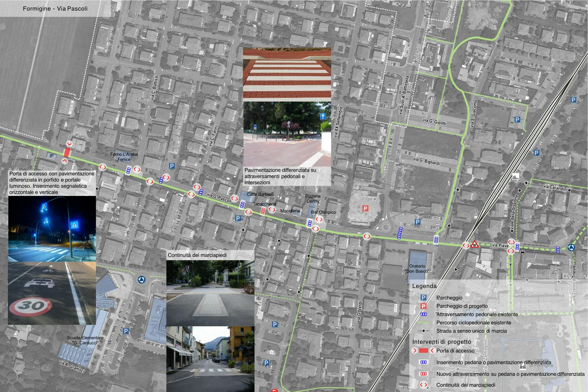Click the red new crossing icon near Tabaccheria
The height and width of the screenshot is (392, 588).
point(263,211)
